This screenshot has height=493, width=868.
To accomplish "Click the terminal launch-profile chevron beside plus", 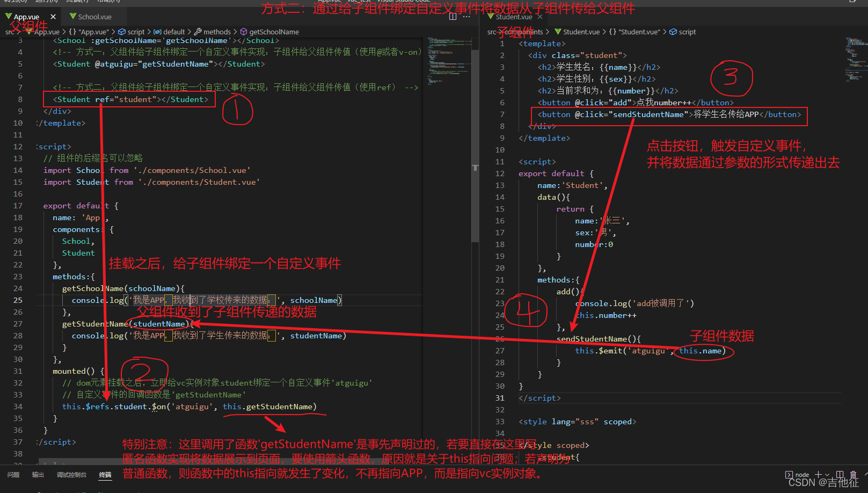I will pos(827,475).
